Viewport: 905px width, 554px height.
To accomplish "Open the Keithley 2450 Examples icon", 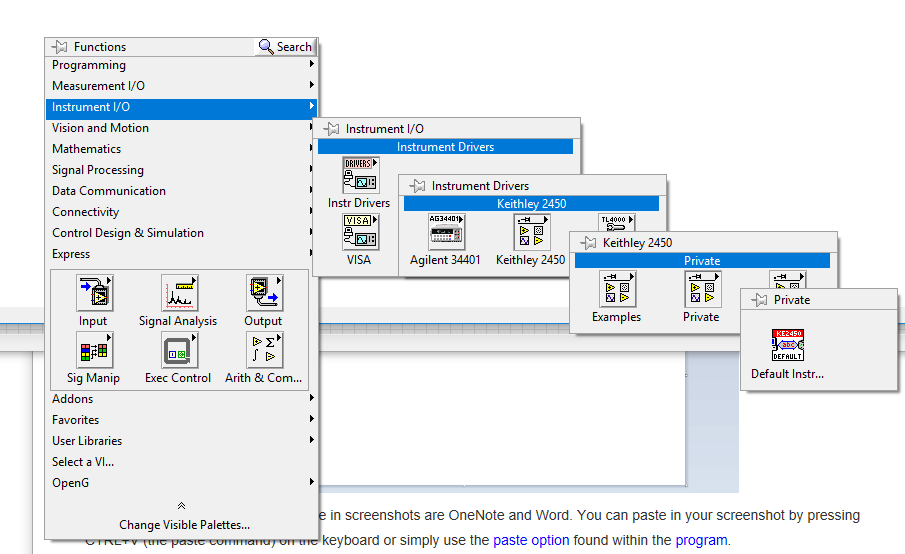I will [x=618, y=289].
